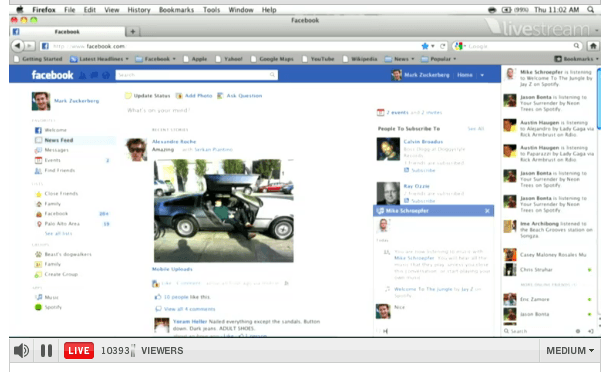Open the Firefox home page icon
613x372 pixels.
(593, 46)
